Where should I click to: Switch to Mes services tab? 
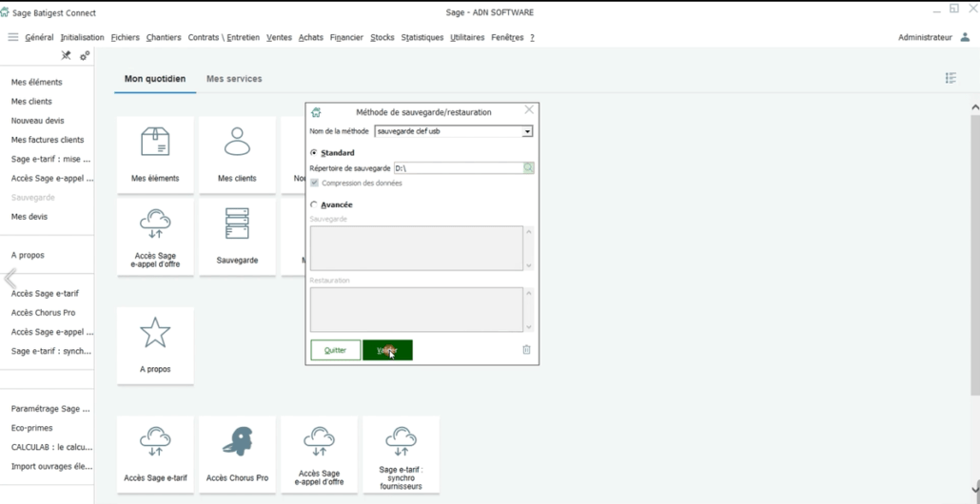(234, 79)
